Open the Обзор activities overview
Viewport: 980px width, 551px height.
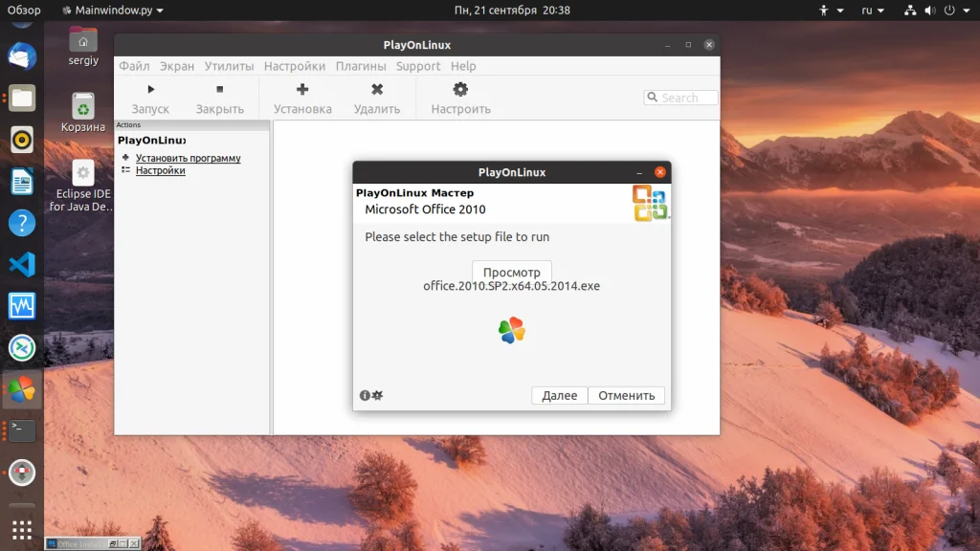(24, 10)
